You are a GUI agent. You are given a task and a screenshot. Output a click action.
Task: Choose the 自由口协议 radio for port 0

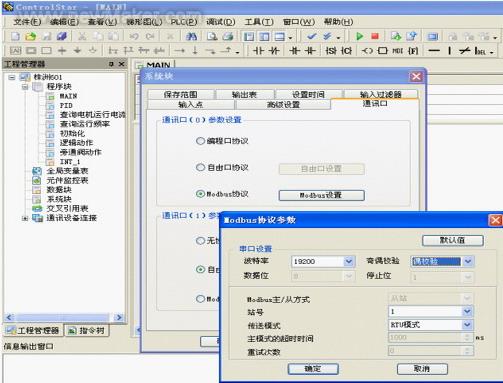[x=200, y=167]
